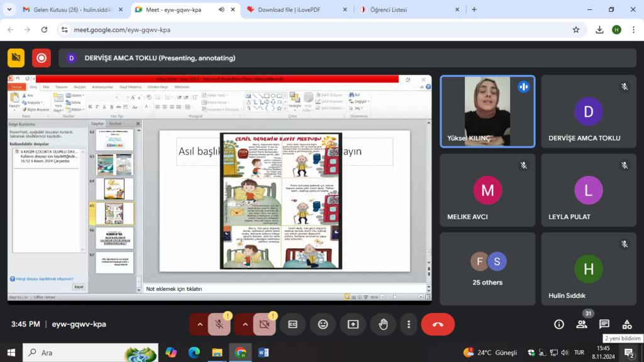Viewport: 644px width, 362px height.
Task: Open Word from the Windows taskbar
Action: point(264,353)
